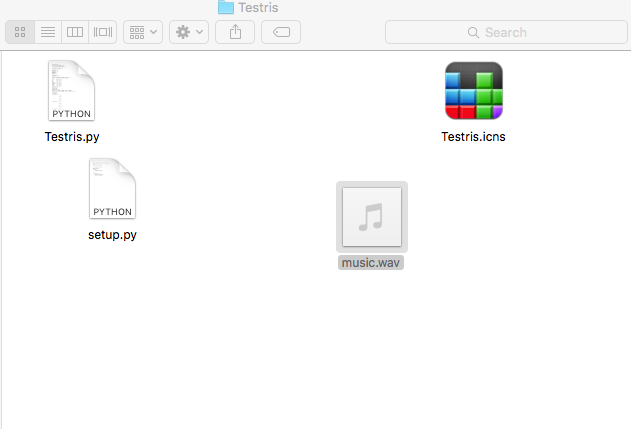Switch to column view
Screen dimensions: 631x429
pyautogui.click(x=75, y=32)
